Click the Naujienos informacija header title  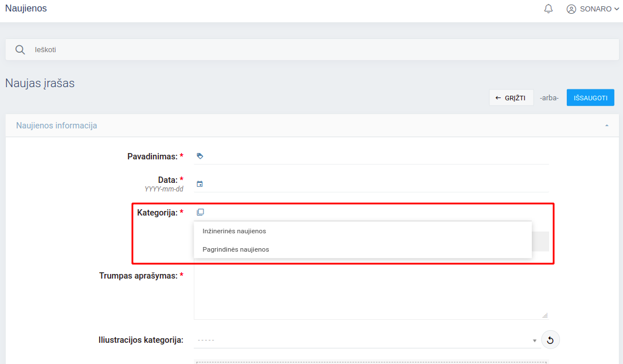tap(57, 126)
